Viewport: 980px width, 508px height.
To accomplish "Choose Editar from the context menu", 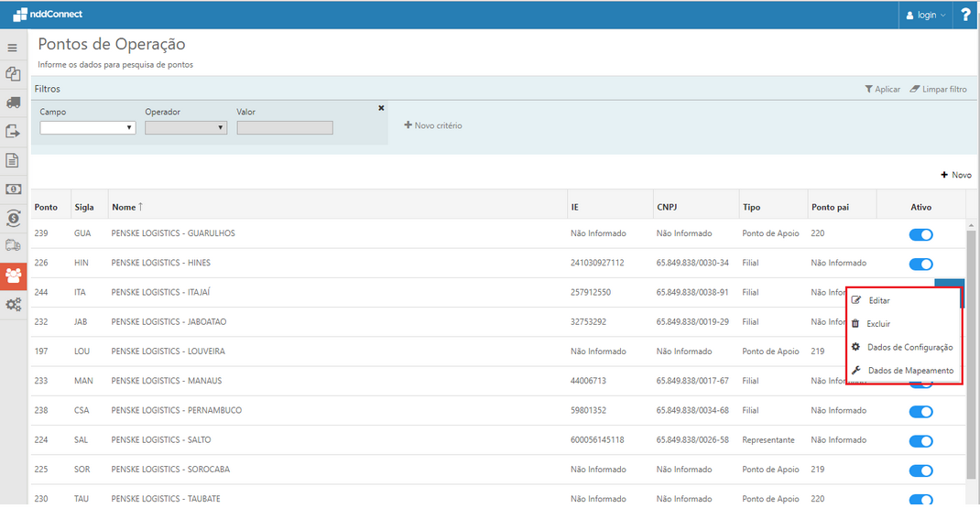I will (x=878, y=300).
